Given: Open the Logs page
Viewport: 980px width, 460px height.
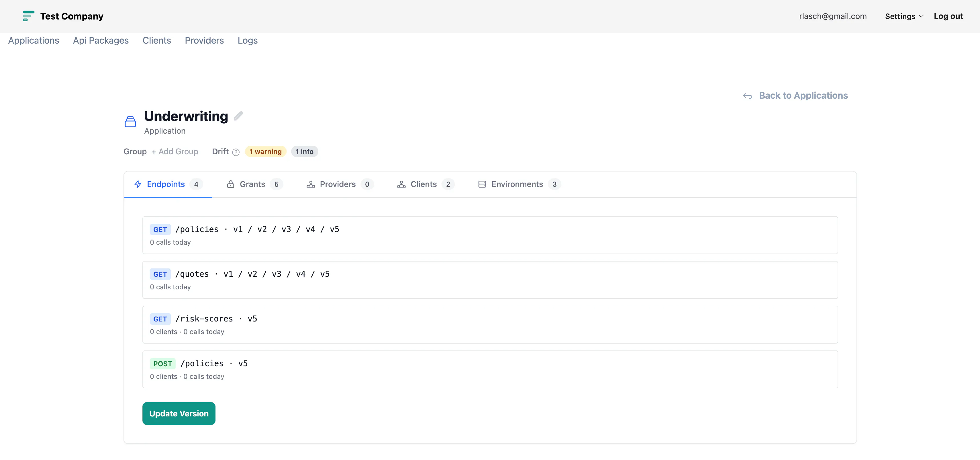Looking at the screenshot, I should (248, 40).
